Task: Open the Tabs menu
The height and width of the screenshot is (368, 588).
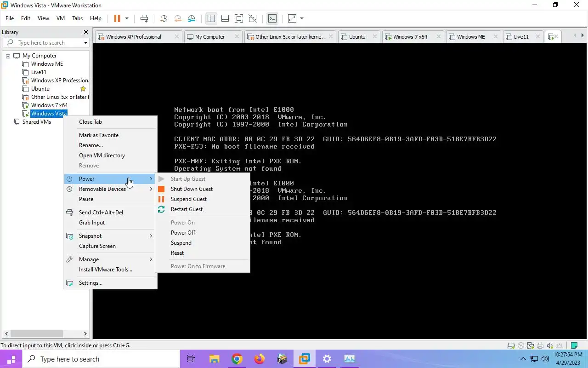Action: pos(77,18)
